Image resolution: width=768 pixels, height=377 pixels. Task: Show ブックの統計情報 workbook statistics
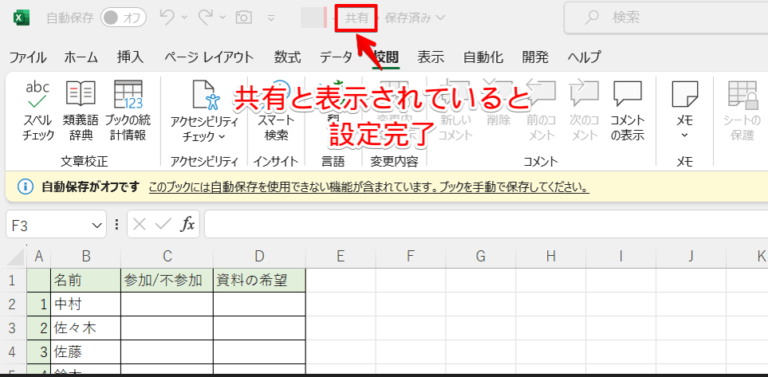click(x=128, y=111)
